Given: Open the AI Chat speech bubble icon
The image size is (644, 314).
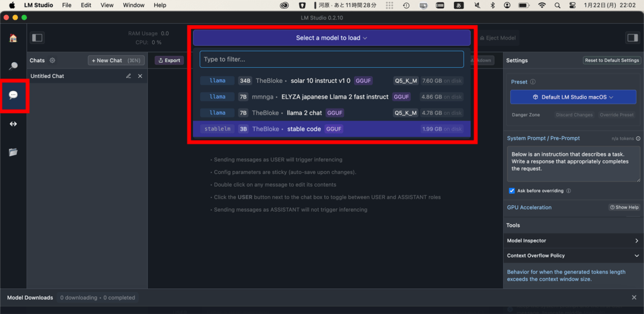Looking at the screenshot, I should (x=13, y=95).
